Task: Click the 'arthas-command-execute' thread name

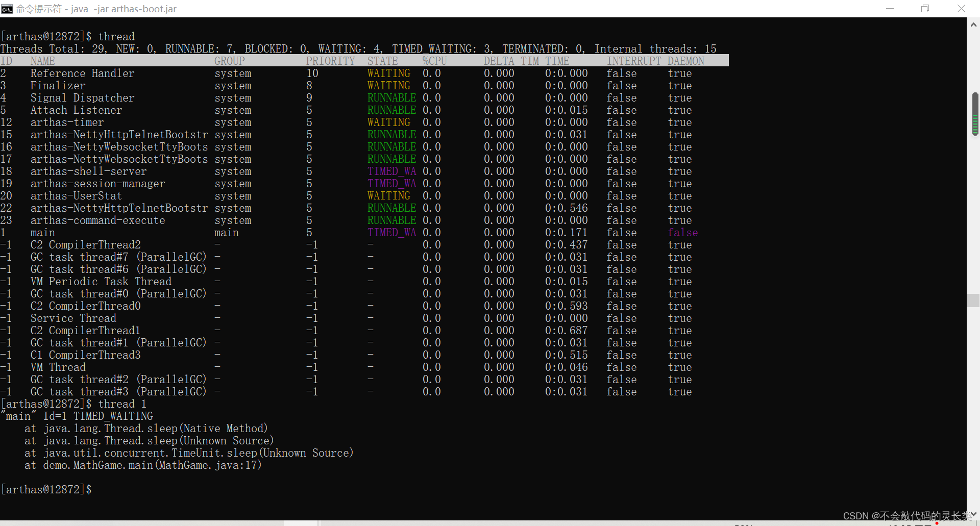Action: [x=97, y=220]
